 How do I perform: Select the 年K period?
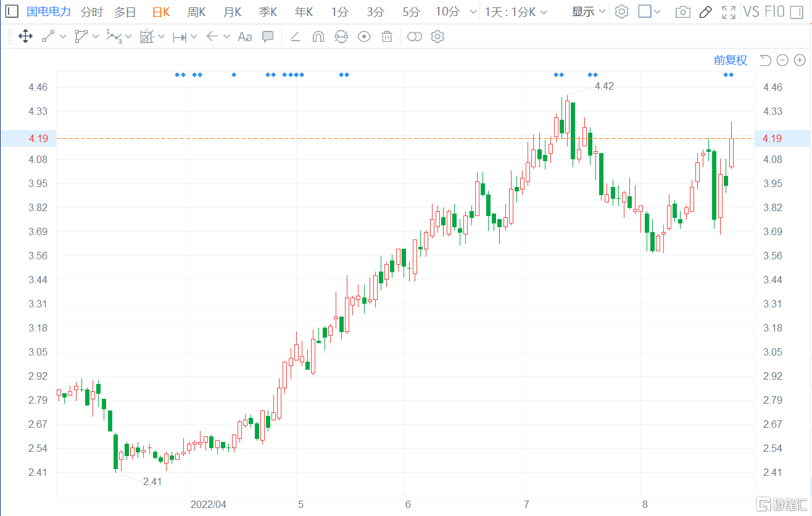pyautogui.click(x=304, y=12)
